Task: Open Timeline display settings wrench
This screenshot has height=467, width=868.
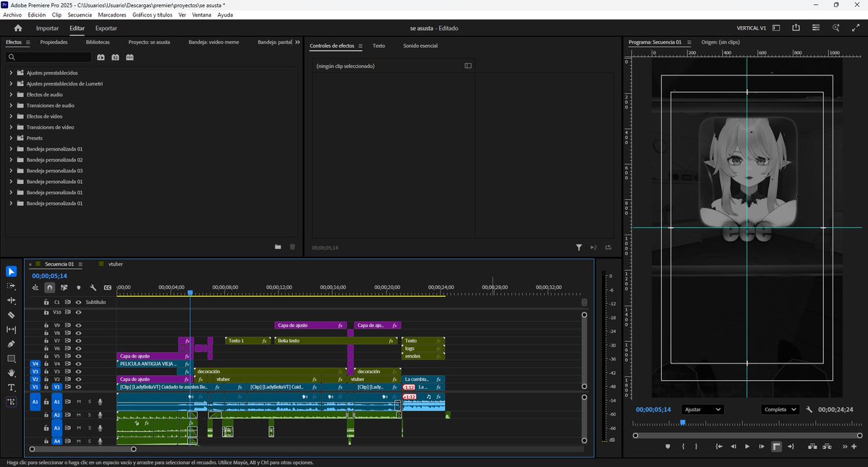Action: (x=93, y=287)
